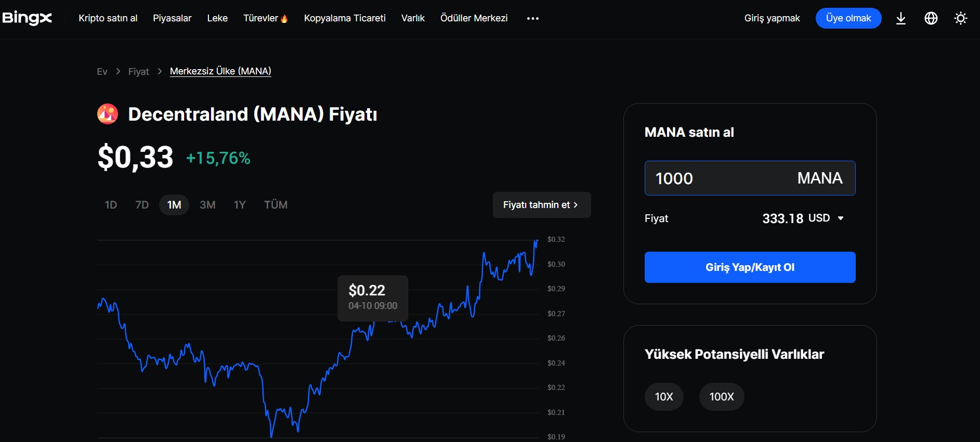Select the 1M chart range
Screen dimensions: 980x442
click(174, 205)
